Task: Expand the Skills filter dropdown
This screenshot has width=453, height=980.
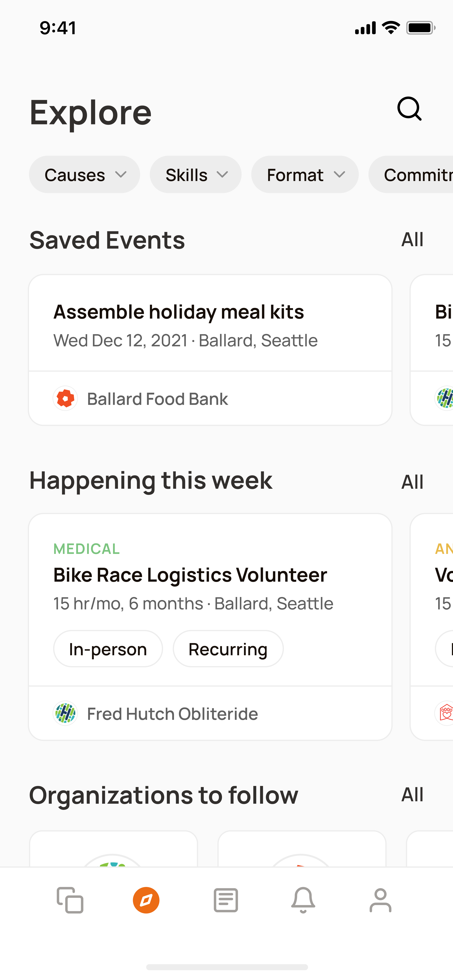Action: [196, 175]
